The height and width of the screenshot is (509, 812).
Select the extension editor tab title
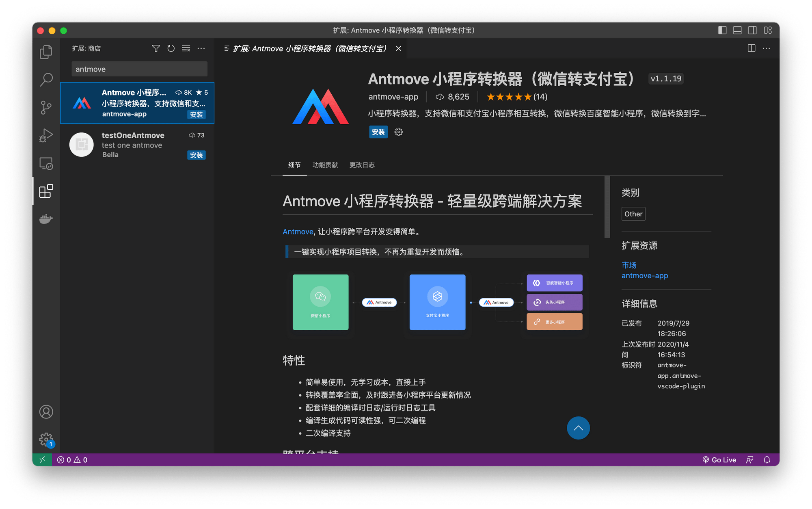click(x=310, y=49)
